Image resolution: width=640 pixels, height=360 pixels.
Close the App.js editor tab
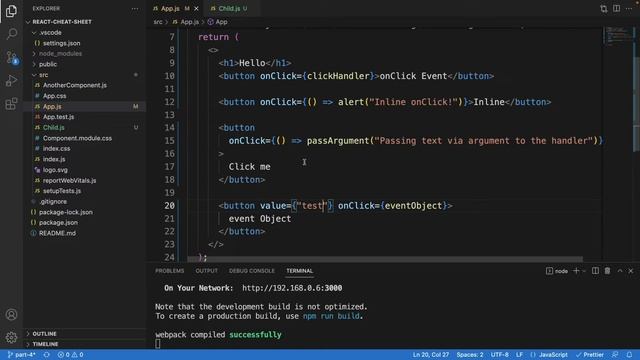196,9
